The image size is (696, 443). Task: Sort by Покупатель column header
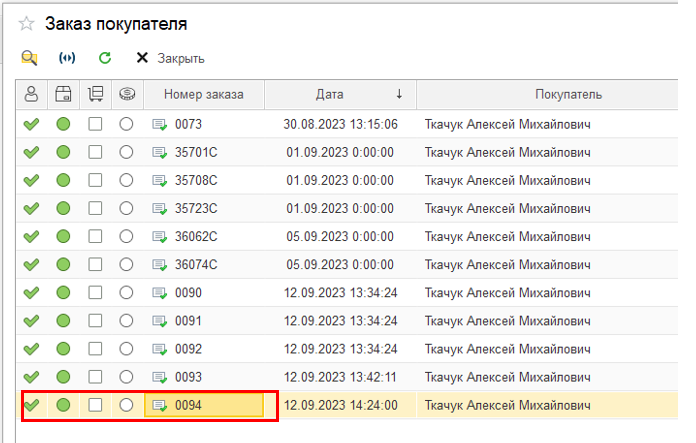tap(568, 95)
